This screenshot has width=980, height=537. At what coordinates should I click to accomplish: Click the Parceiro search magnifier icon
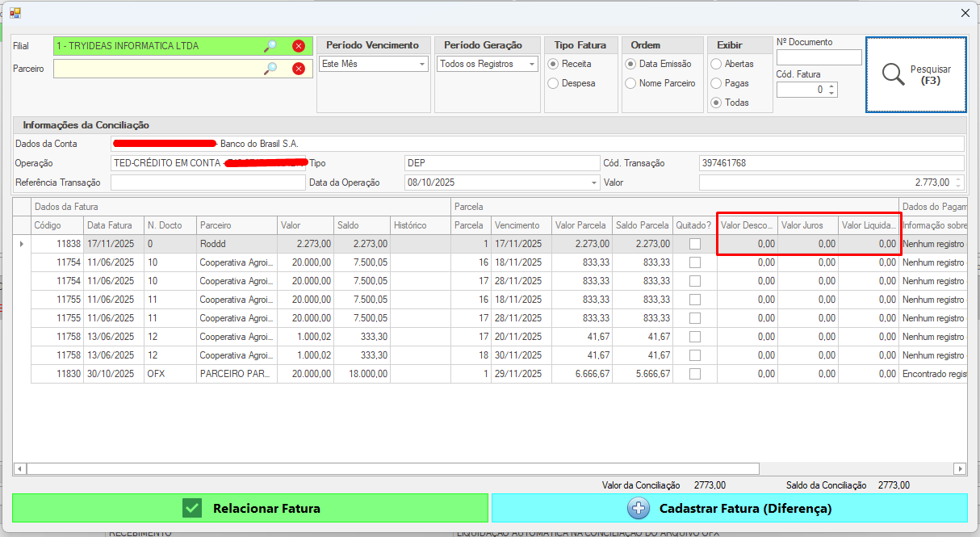(270, 69)
